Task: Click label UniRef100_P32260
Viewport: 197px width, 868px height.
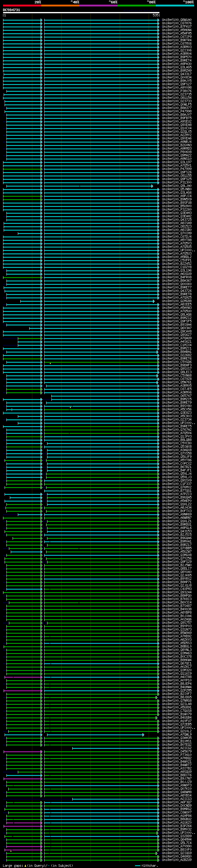Action: 177,209
